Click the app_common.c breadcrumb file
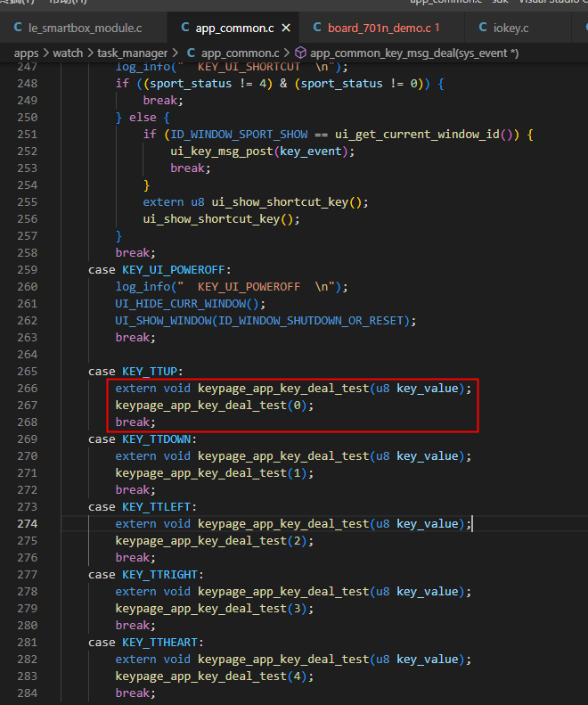 240,53
